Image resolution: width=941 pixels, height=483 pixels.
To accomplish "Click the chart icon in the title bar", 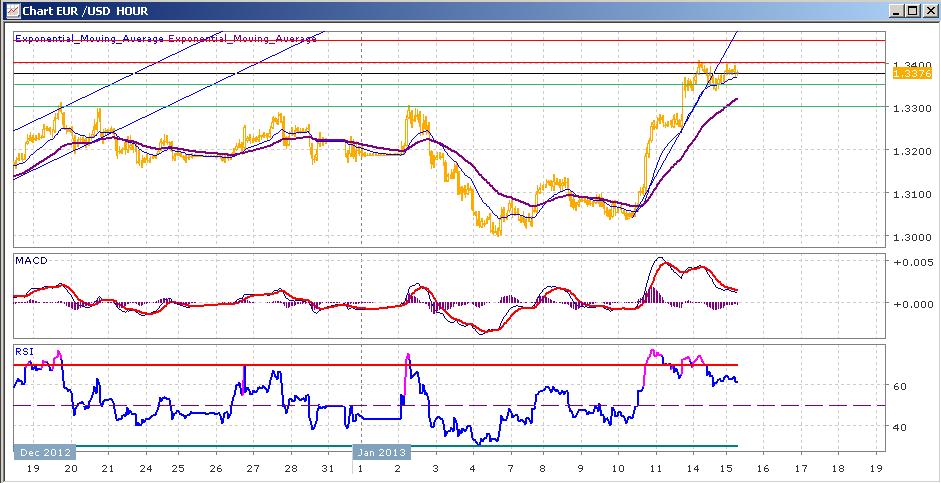I will coord(11,11).
